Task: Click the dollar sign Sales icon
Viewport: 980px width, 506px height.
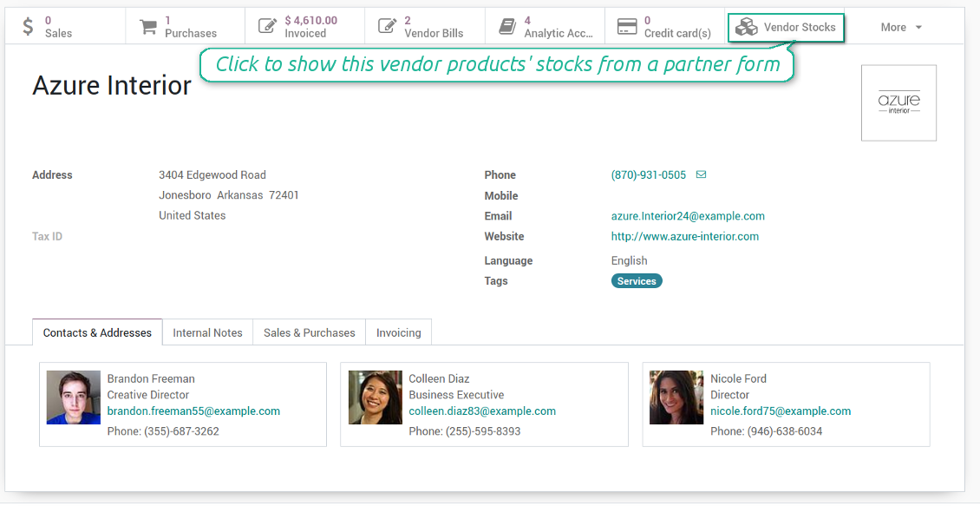Action: 29,27
